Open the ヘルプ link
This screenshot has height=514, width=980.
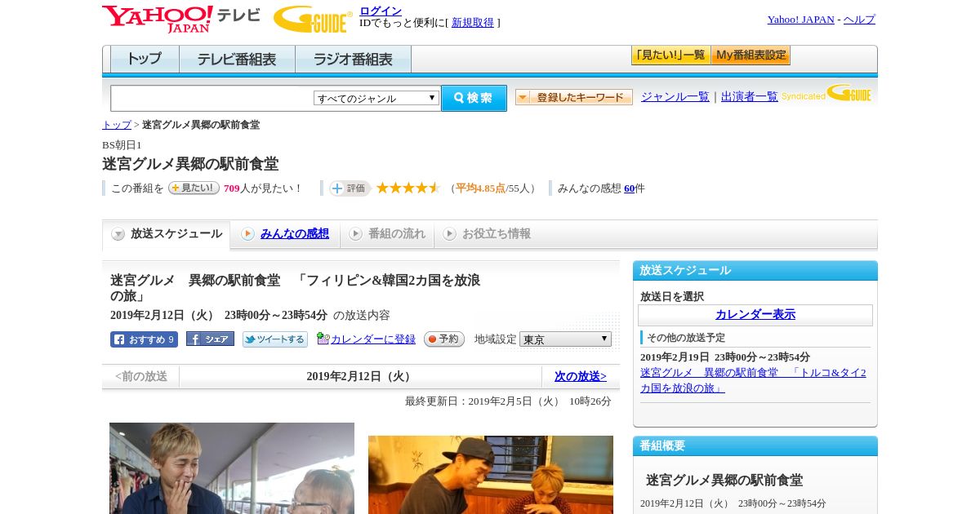tap(859, 20)
